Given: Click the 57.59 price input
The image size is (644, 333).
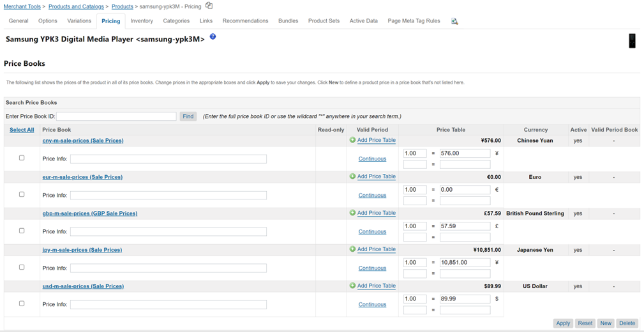Looking at the screenshot, I should [x=465, y=226].
